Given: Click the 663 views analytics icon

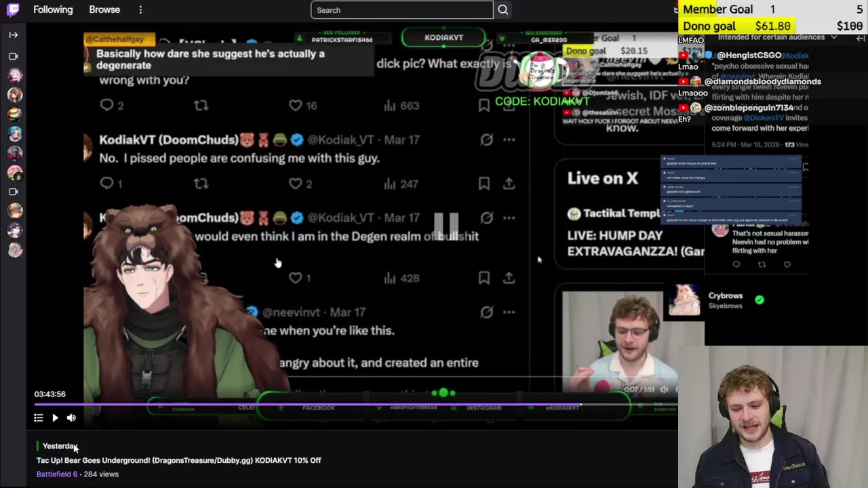Looking at the screenshot, I should tap(390, 106).
